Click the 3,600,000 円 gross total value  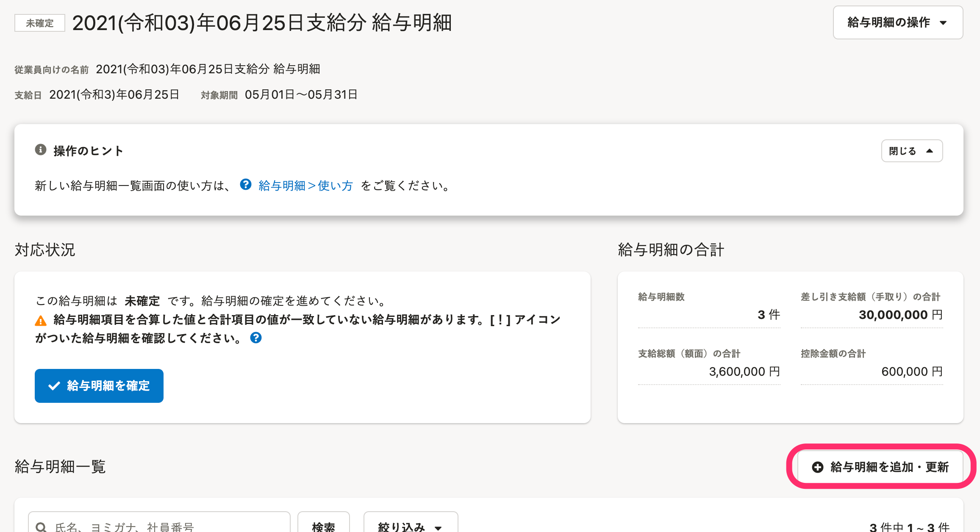744,371
